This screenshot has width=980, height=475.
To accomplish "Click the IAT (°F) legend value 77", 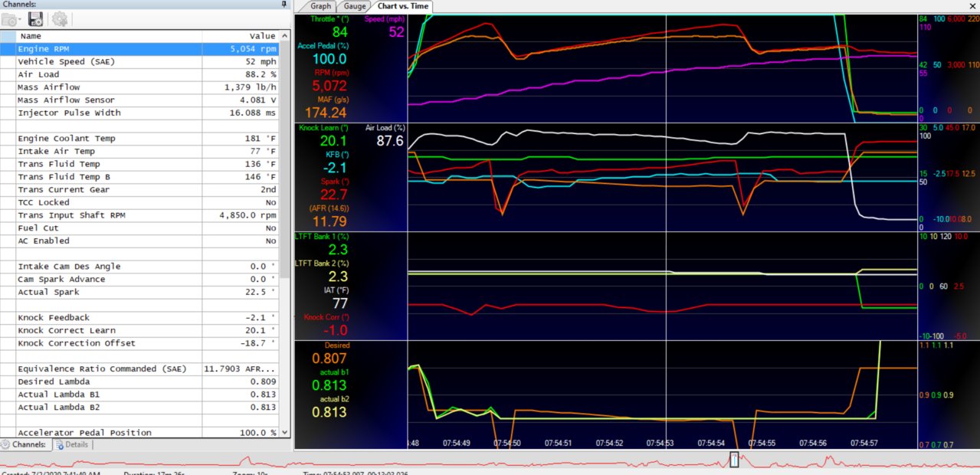I will pos(339,303).
